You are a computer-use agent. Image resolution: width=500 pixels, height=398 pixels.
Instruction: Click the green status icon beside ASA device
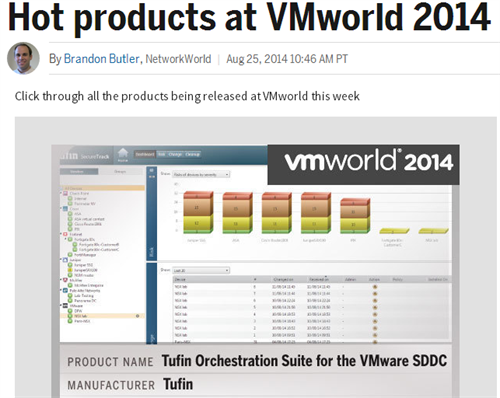70,214
